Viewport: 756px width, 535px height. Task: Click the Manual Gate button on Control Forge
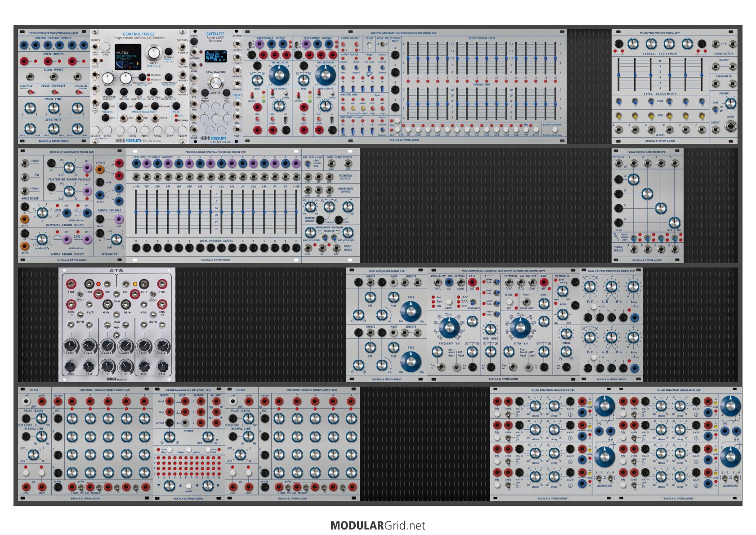(x=105, y=47)
